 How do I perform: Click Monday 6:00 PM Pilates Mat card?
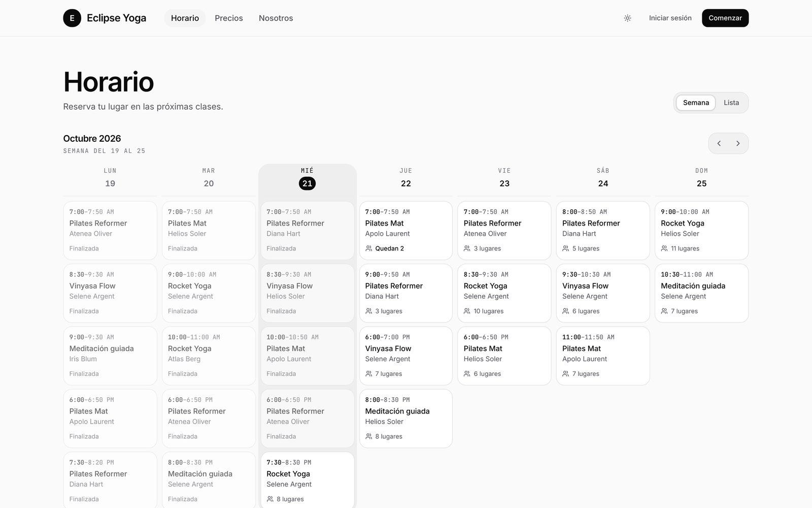click(x=110, y=419)
